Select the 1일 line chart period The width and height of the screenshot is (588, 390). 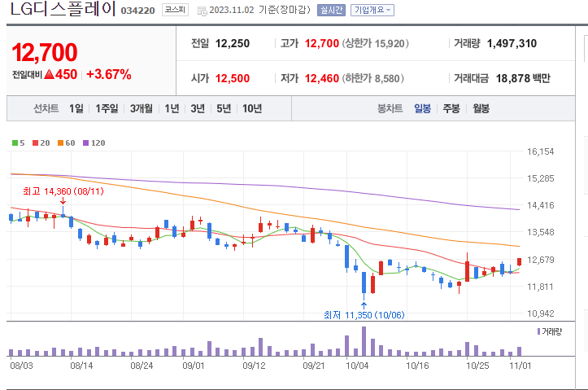[76, 108]
